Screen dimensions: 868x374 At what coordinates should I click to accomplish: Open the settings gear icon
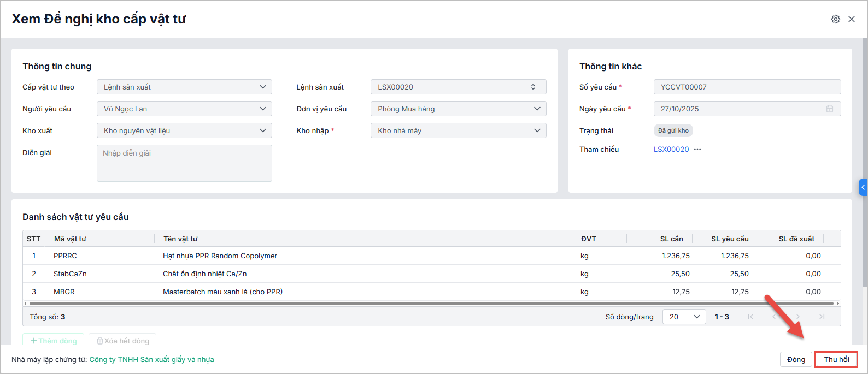(x=836, y=19)
